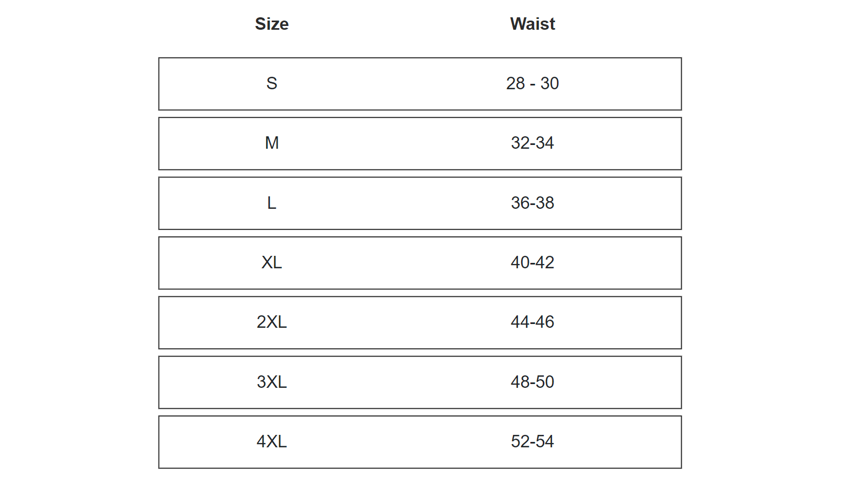Select the 4XL size label

(x=272, y=441)
